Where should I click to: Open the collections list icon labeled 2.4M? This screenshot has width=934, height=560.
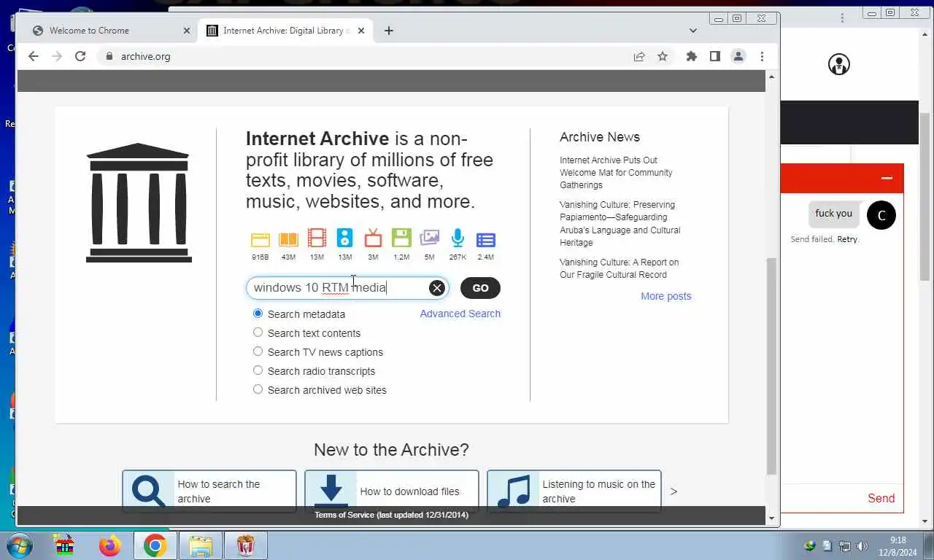pyautogui.click(x=486, y=240)
